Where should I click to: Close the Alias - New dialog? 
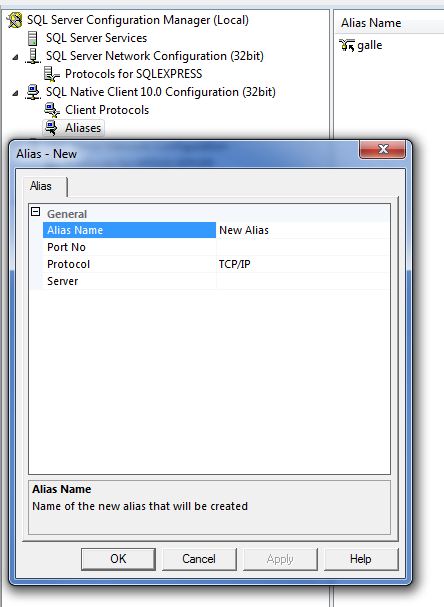tap(383, 149)
